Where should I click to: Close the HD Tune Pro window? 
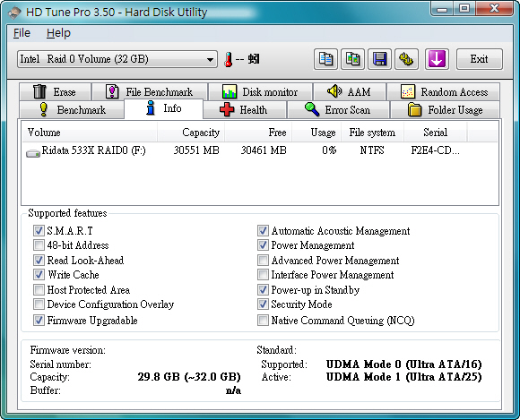coord(495,8)
